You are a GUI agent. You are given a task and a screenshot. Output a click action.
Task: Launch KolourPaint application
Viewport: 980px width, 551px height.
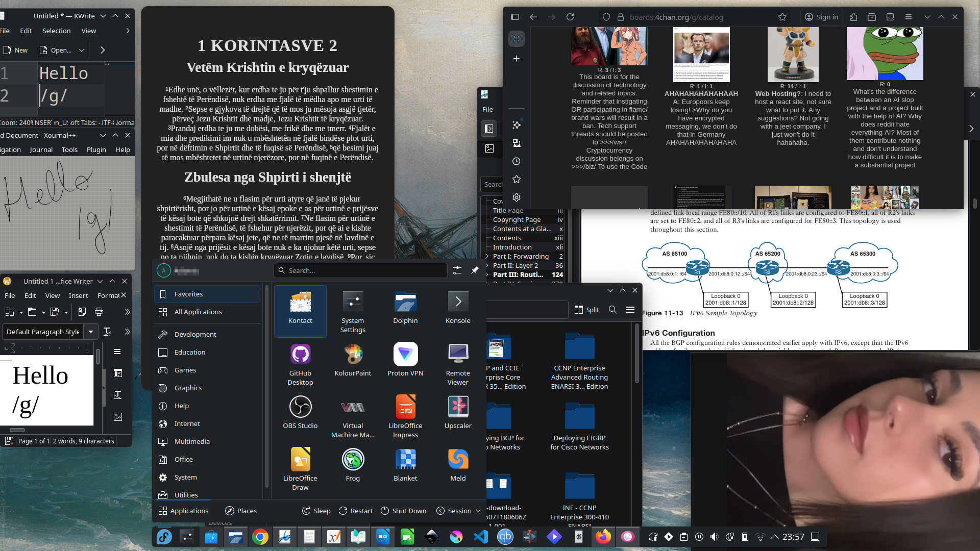353,359
